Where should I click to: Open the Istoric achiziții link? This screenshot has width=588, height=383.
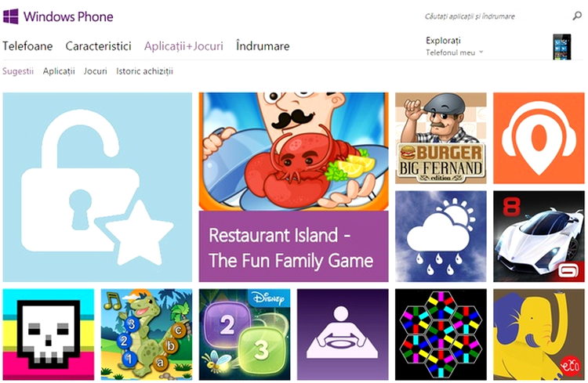pos(145,71)
